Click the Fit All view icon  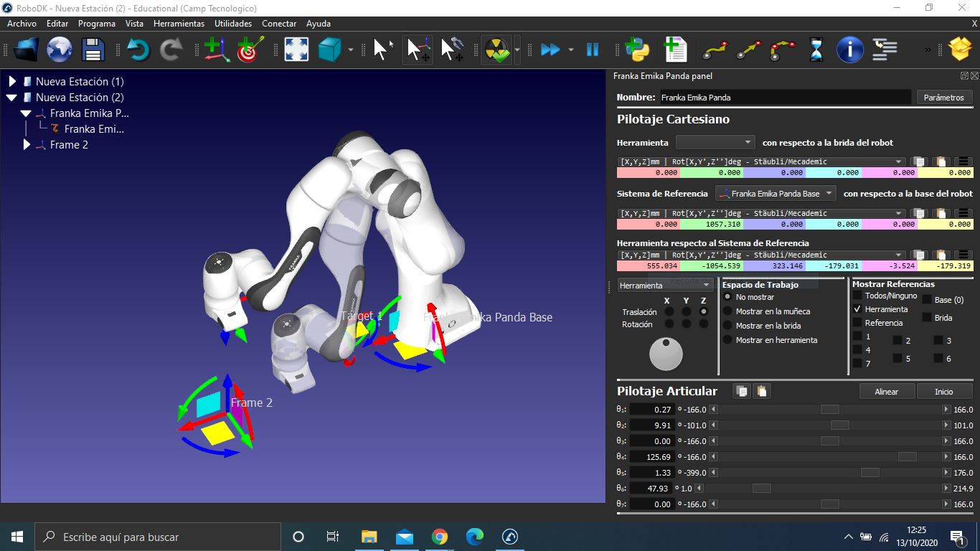(296, 50)
